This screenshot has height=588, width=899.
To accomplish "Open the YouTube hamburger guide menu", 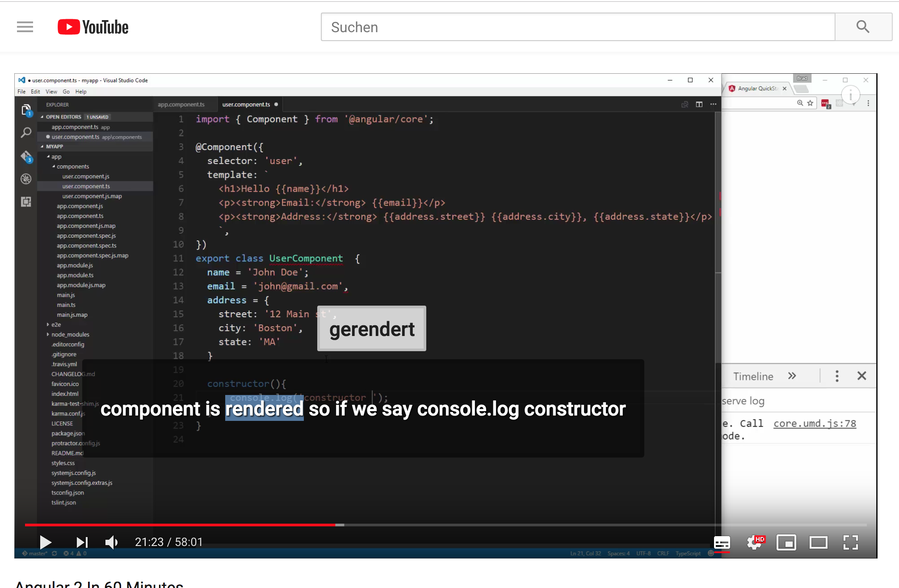I will [25, 27].
